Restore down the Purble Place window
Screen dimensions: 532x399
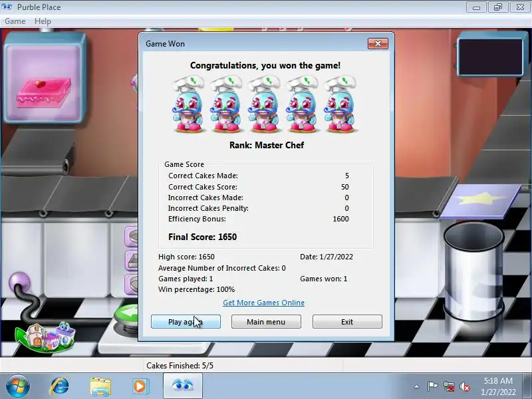click(497, 7)
